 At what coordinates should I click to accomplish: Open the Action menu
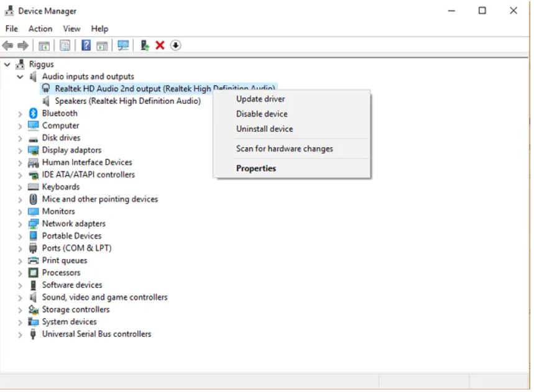pyautogui.click(x=40, y=29)
